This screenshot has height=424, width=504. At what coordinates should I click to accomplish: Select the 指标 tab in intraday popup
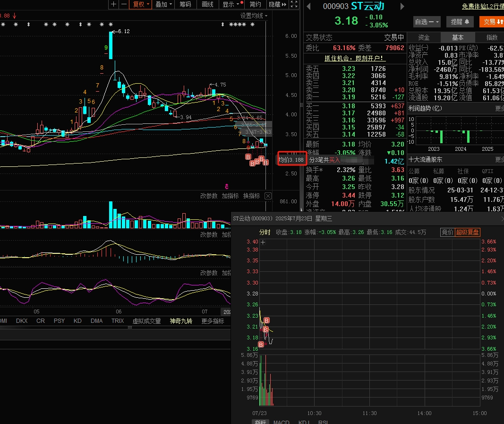[260, 422]
